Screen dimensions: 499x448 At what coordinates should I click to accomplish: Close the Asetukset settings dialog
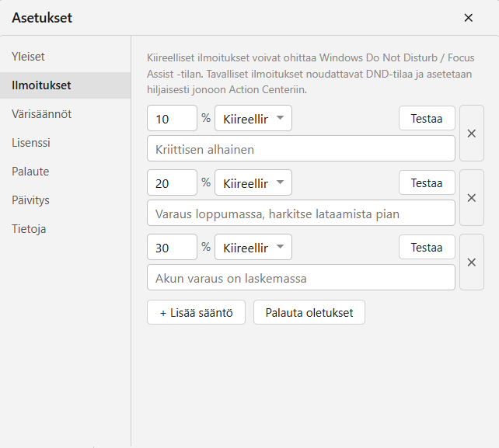(468, 18)
